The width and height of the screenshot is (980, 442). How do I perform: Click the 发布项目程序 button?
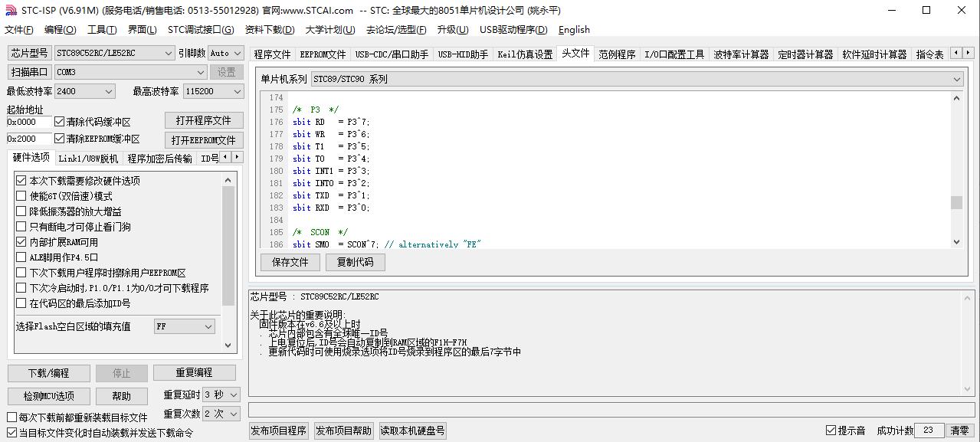pos(278,431)
